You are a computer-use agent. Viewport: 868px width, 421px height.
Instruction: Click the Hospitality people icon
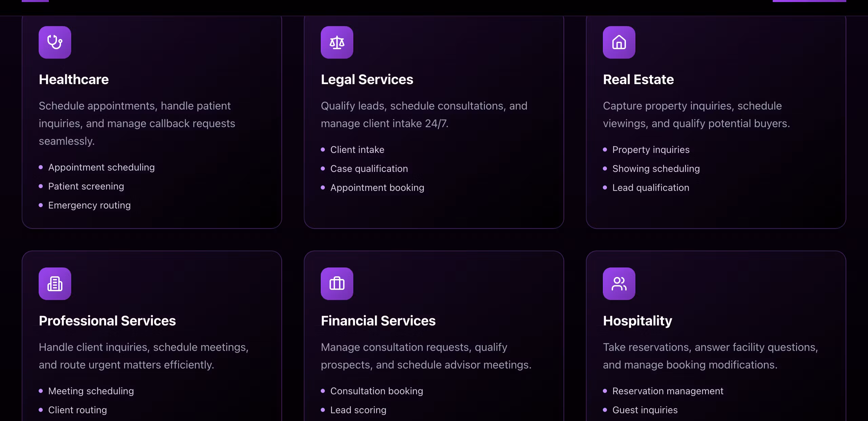pyautogui.click(x=619, y=284)
